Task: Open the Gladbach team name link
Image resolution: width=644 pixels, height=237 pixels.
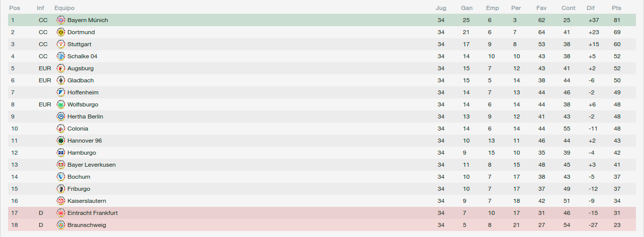Action: pos(80,80)
